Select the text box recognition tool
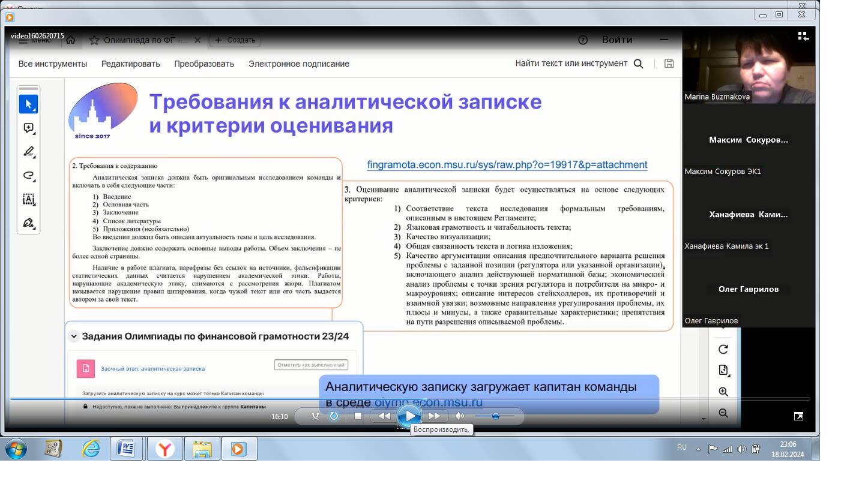Screen dimensions: 868x499 point(28,199)
